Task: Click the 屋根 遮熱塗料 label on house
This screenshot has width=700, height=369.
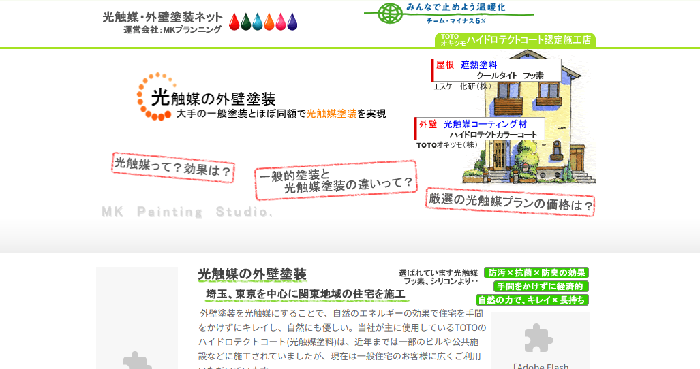Action: click(x=496, y=70)
